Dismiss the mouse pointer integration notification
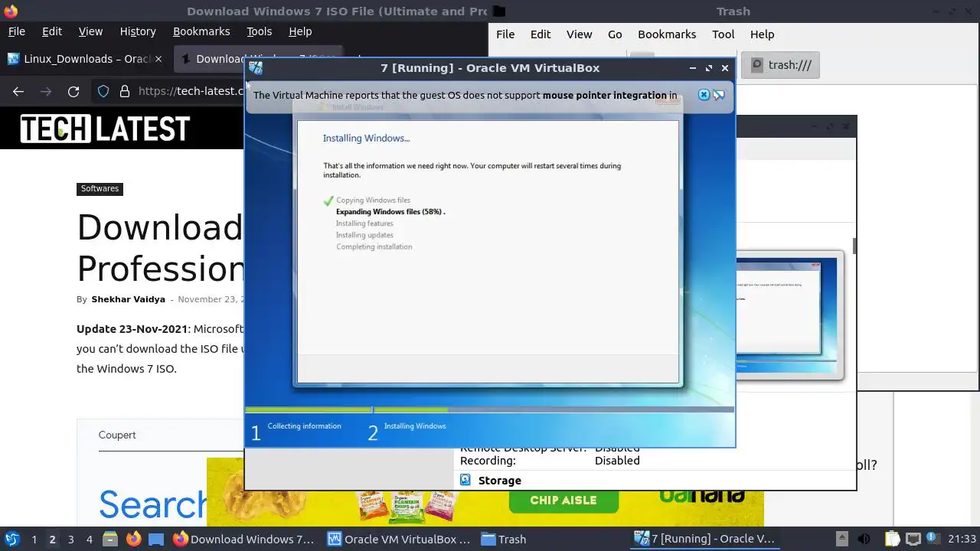The image size is (980, 551). 704,95
